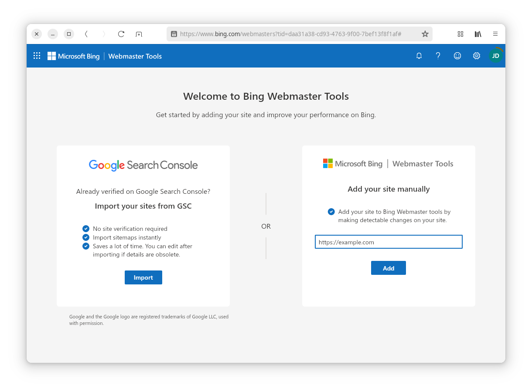Focus the https://example.com site URL field

[x=389, y=242]
